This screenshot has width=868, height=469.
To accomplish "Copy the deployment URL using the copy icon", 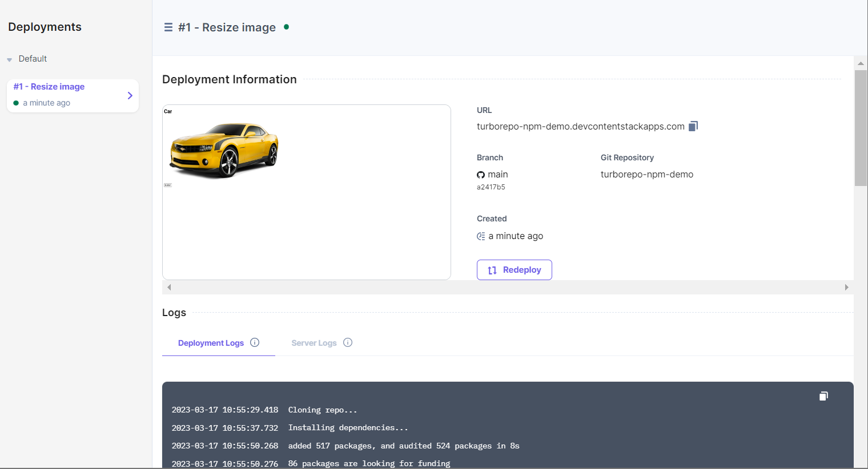I will tap(692, 126).
